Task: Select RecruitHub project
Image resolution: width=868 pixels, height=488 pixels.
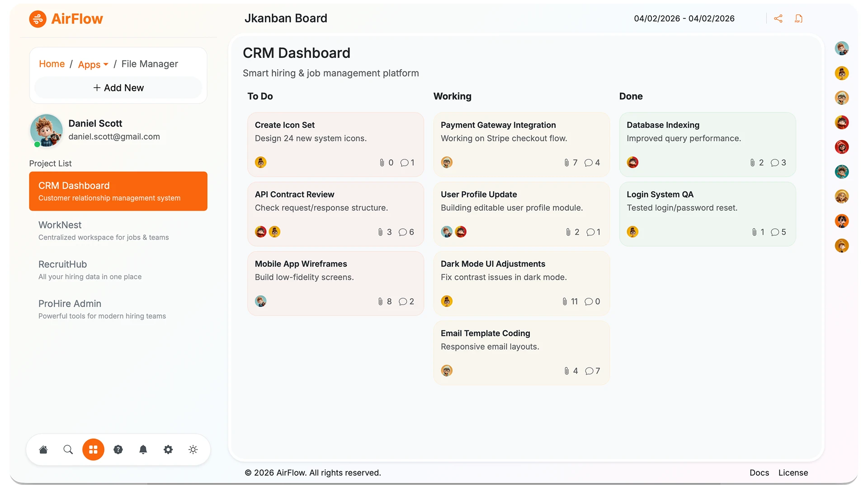Action: point(118,270)
